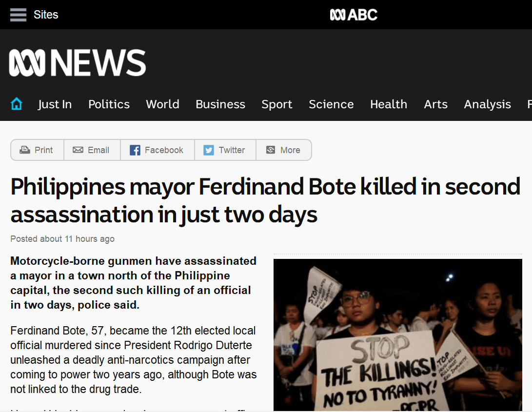Viewport: 532px width, 412px height.
Task: Click the ABC News logo
Action: pos(78,63)
